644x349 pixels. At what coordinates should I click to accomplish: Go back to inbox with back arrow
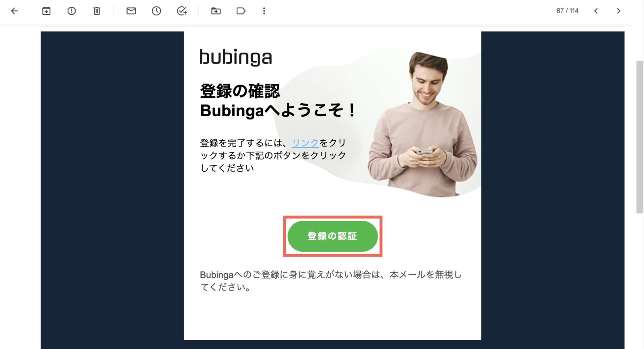point(14,11)
